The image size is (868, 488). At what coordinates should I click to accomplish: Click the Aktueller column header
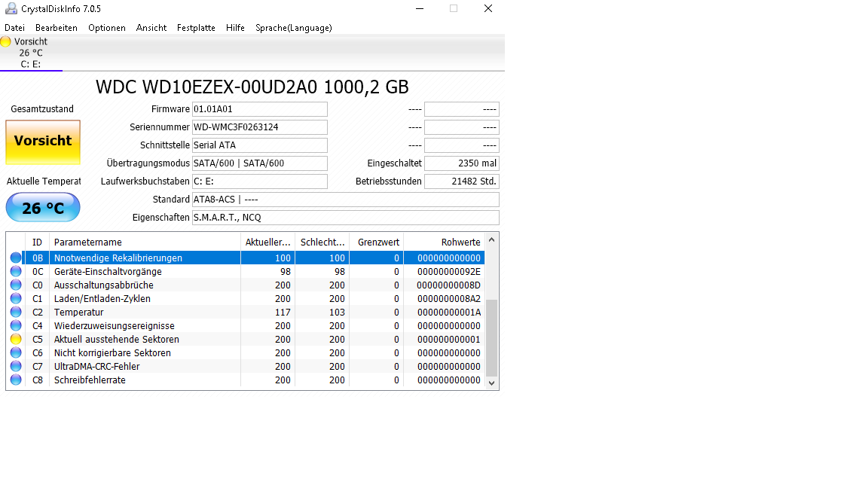(x=268, y=242)
